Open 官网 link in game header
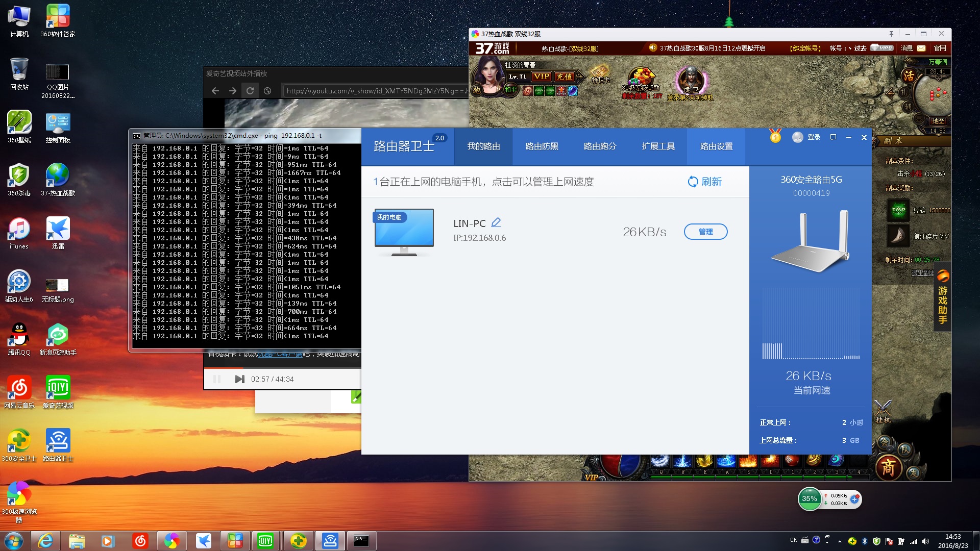Image resolution: width=980 pixels, height=551 pixels. point(940,48)
